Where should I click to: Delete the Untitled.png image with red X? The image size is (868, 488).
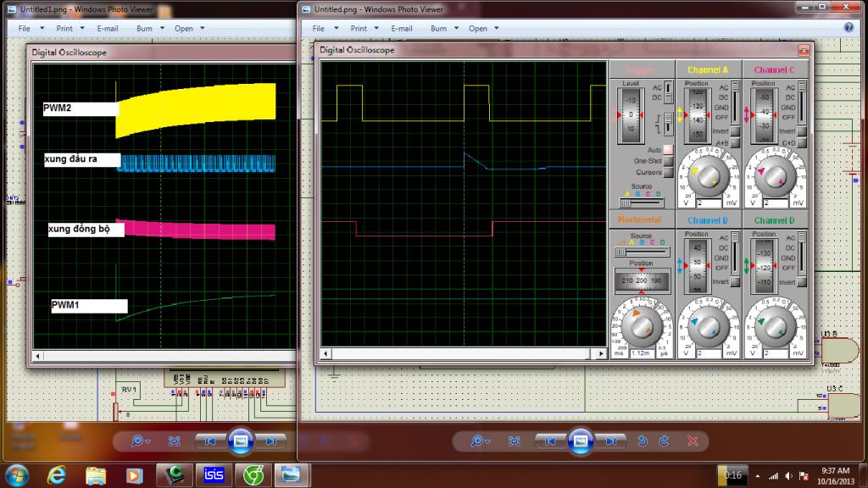pyautogui.click(x=693, y=441)
